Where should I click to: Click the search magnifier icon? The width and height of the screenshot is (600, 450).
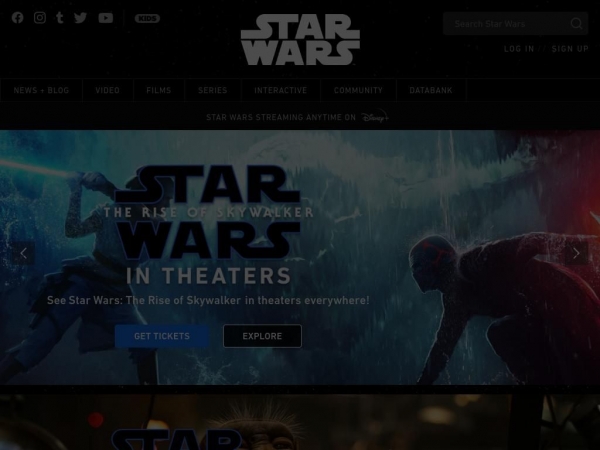click(x=576, y=24)
